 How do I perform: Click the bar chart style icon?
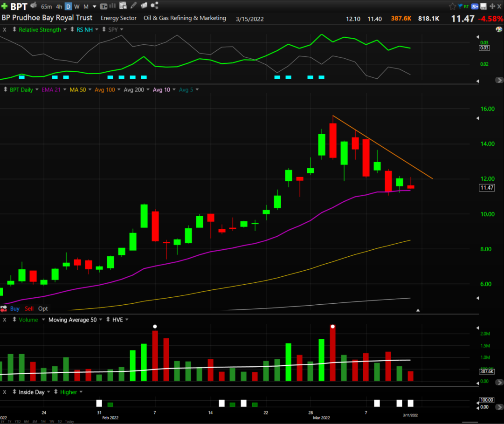(112, 6)
